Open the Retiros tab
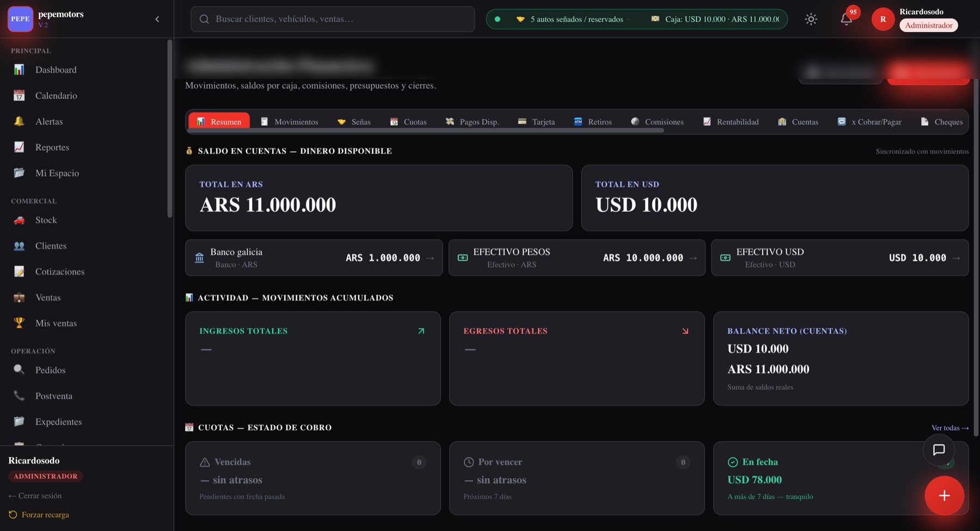 pyautogui.click(x=593, y=122)
